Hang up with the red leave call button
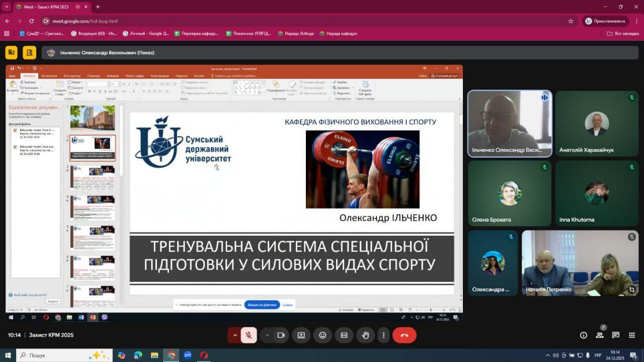This screenshot has height=362, width=644. [x=404, y=335]
